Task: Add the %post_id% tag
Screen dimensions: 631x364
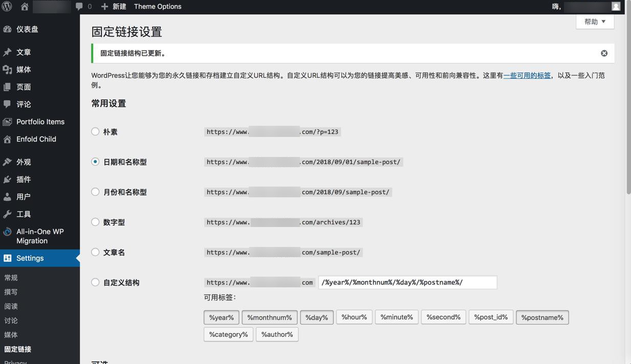Action: (491, 317)
